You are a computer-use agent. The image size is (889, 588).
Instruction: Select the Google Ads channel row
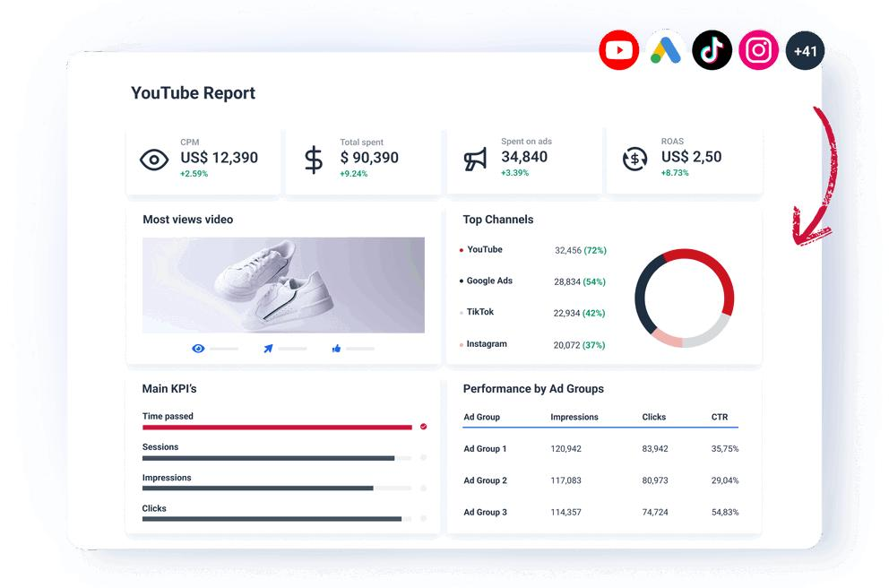533,281
